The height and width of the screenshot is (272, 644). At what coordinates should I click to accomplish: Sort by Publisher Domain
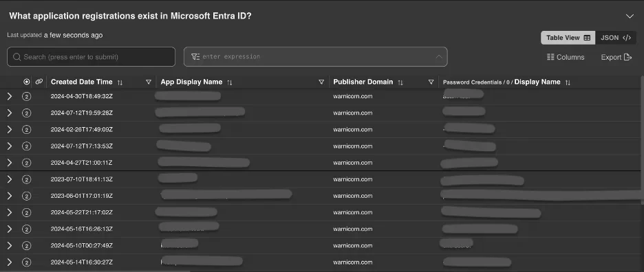point(400,82)
